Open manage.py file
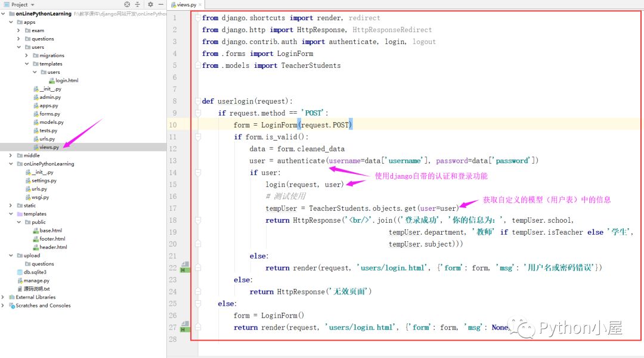The image size is (644, 358). [36, 281]
